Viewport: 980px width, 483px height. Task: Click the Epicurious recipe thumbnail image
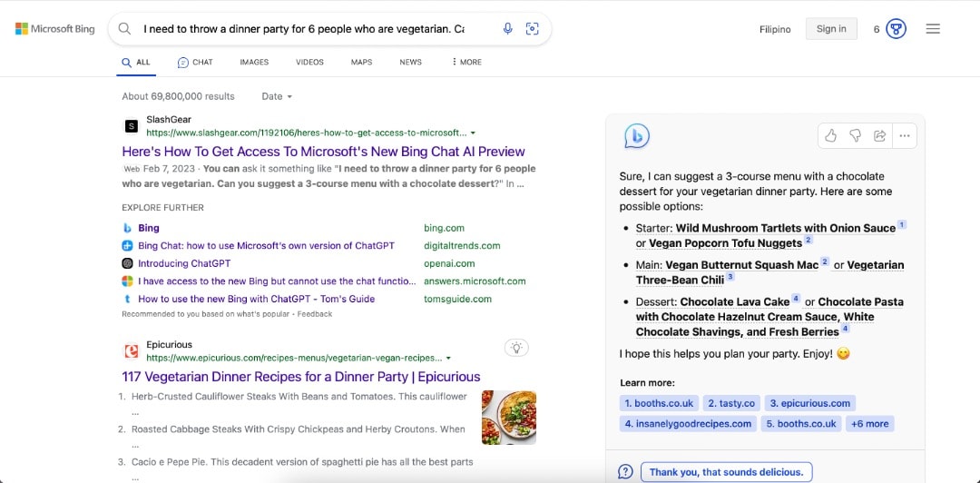point(509,418)
